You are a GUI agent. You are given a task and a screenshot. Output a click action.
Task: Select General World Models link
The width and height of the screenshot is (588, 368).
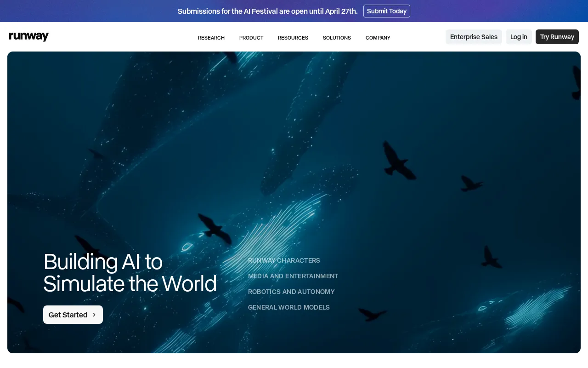[x=289, y=307]
